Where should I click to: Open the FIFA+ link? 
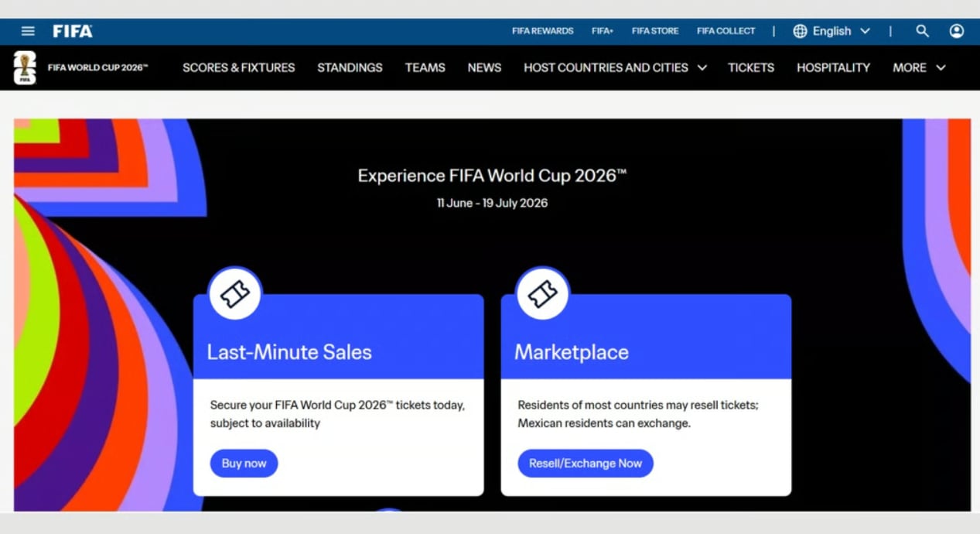coord(603,31)
